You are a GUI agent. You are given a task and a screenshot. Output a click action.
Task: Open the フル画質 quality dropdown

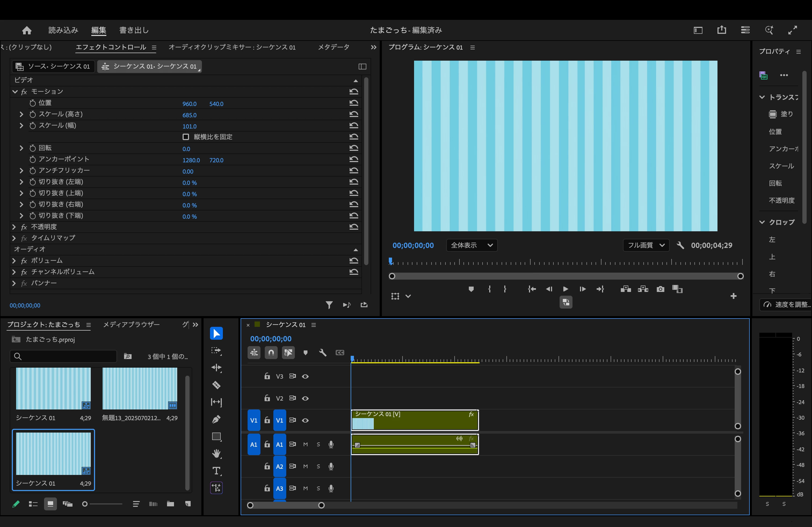click(646, 245)
